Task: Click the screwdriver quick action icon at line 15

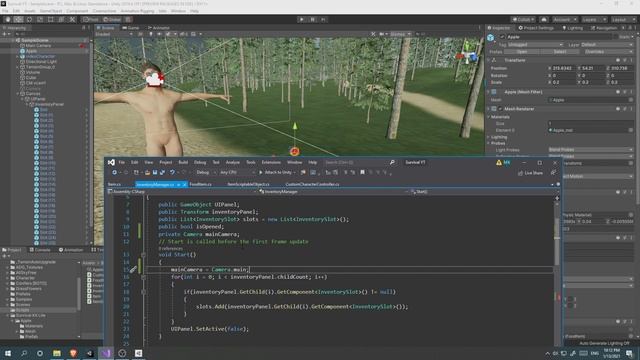Action: [x=133, y=269]
